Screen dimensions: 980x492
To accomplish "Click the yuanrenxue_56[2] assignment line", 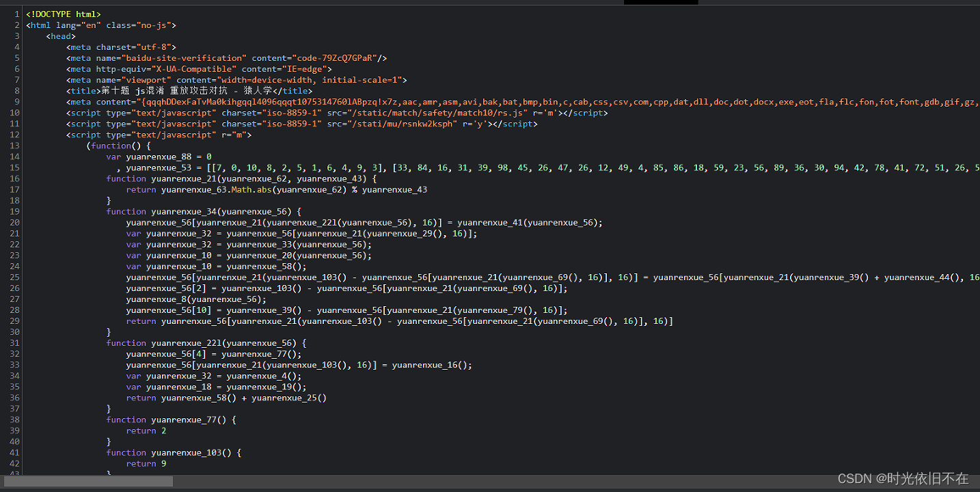I will (x=346, y=288).
